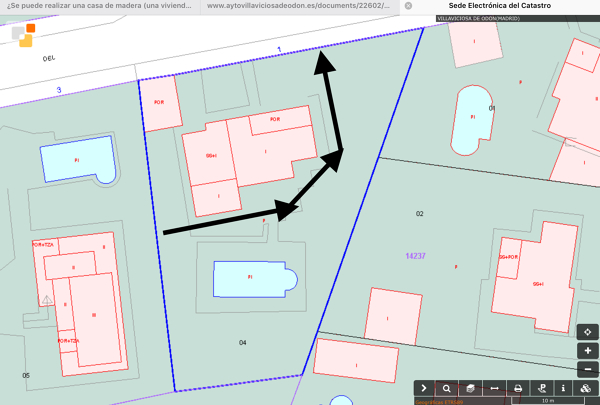Select the parcel 'P' query tool
Viewport: 600px width, 405px height.
541,388
